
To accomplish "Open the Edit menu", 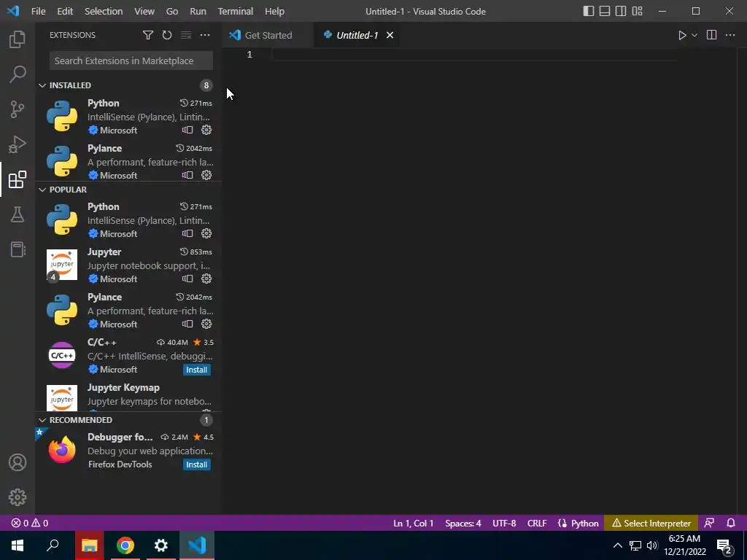I will coord(65,11).
